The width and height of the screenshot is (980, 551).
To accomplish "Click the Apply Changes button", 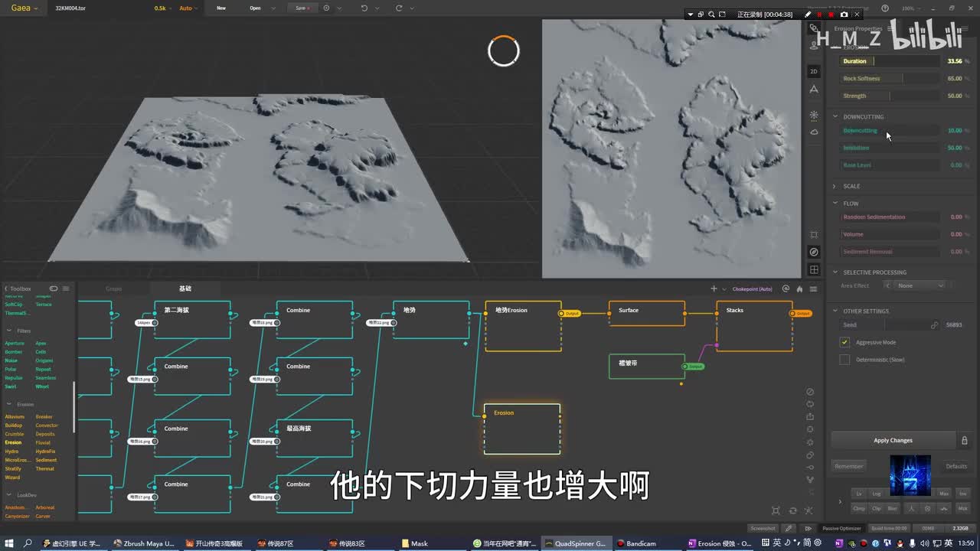I will tap(893, 440).
